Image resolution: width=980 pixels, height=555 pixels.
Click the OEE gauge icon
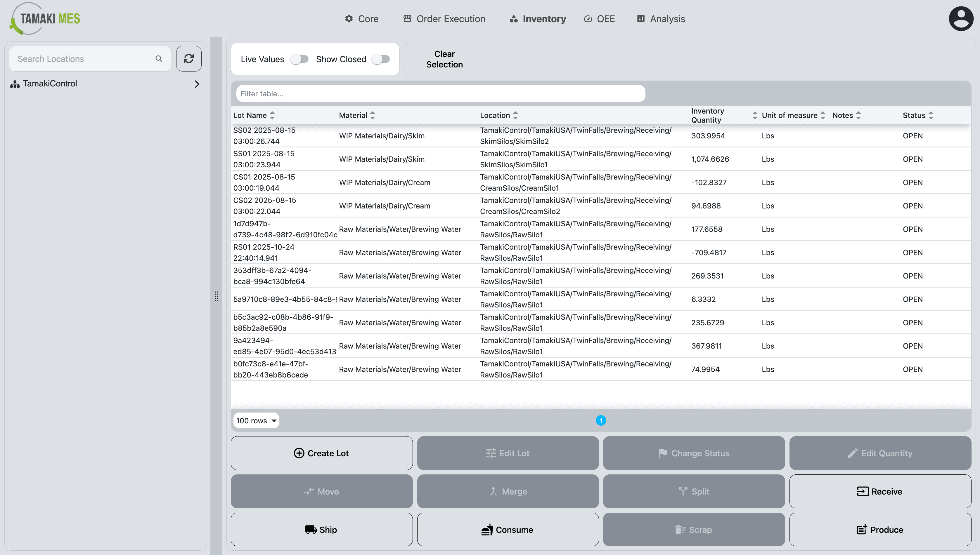click(x=588, y=19)
